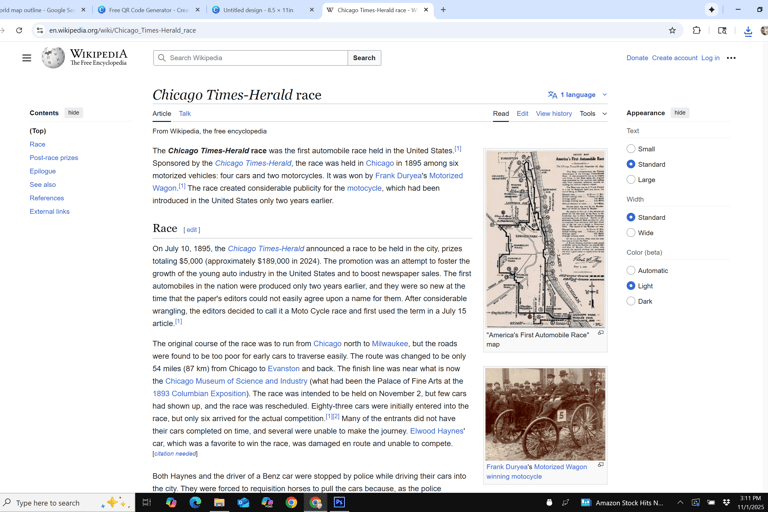Screen dimensions: 768x512
Task: Click the language translate icon
Action: [552, 95]
